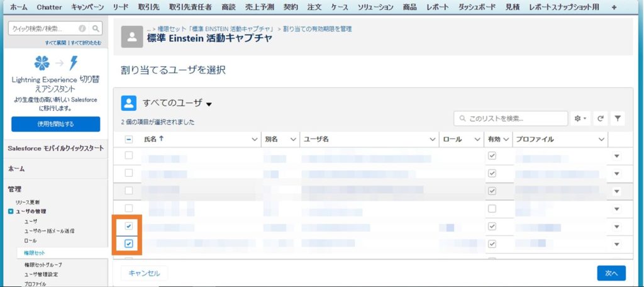Open the リード tab
Image resolution: width=644 pixels, height=287 pixels.
tap(120, 7)
